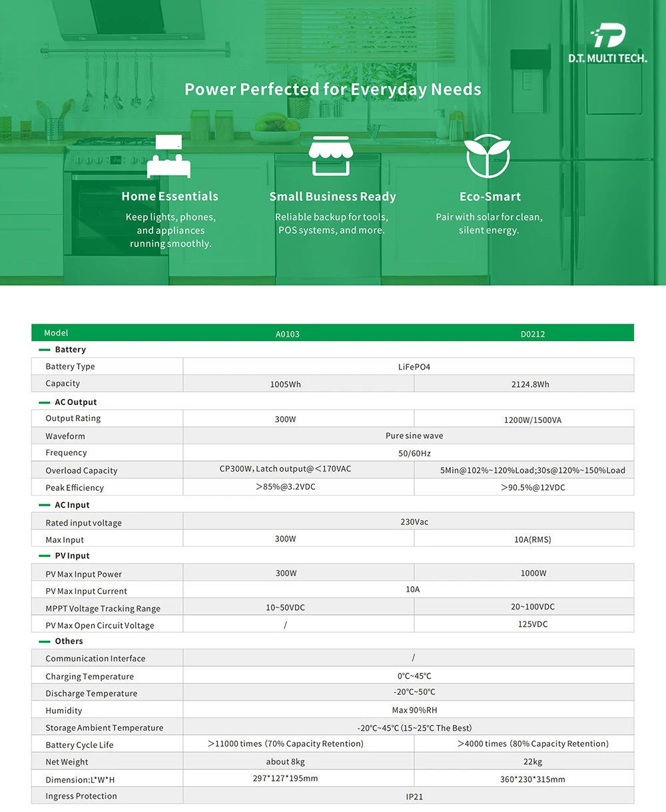This screenshot has height=812, width=666.
Task: Click the 'about 8kg' net weight value
Action: (285, 762)
